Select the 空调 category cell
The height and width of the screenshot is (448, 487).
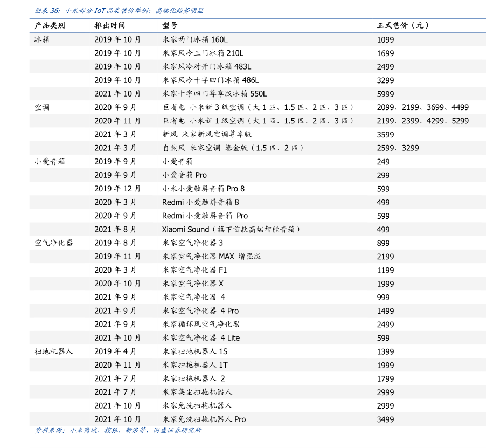(x=41, y=107)
